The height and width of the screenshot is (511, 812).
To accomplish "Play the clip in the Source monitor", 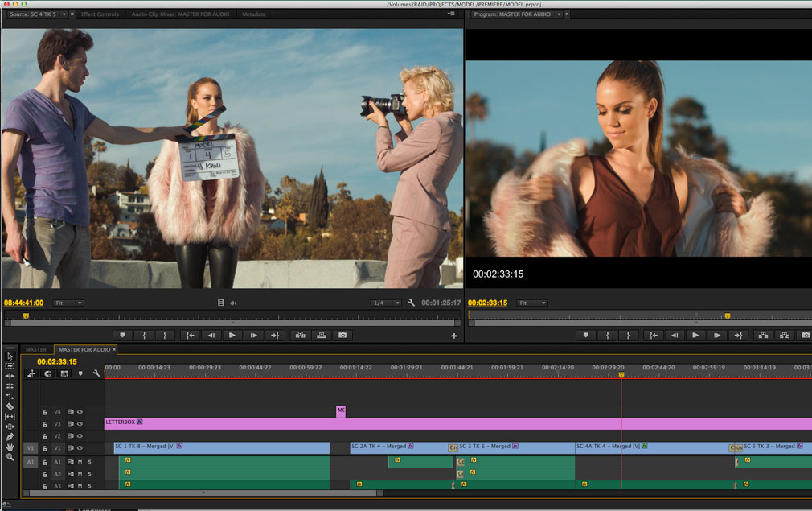I will tap(232, 335).
